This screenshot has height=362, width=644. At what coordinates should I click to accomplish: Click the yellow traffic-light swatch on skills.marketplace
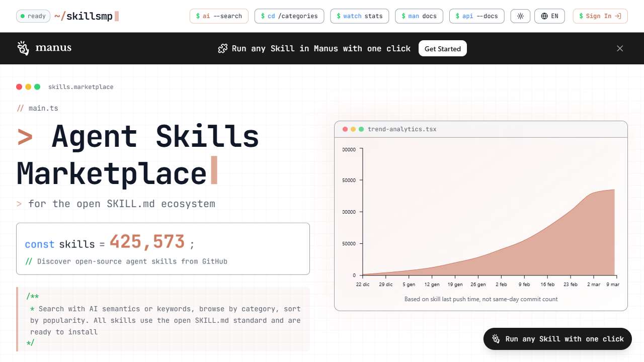pos(28,86)
